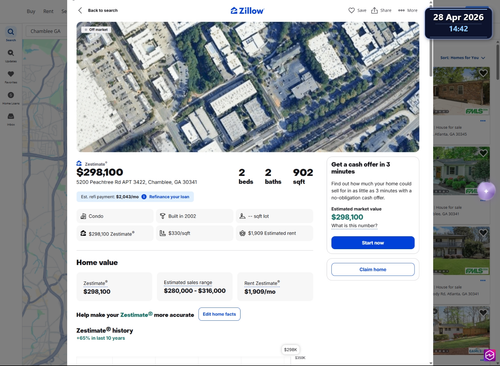Favorite the fourth listing card heart
The image size is (500, 366).
[x=483, y=312]
